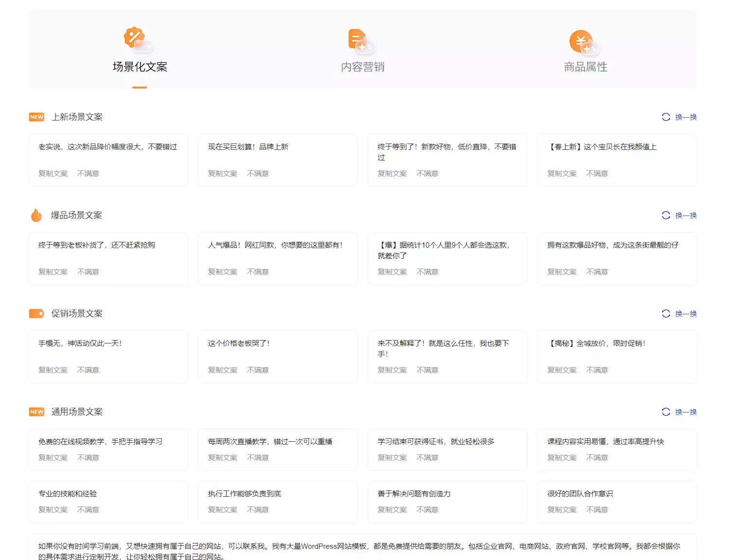Viewport: 733px width, 560px height.
Task: Select the 【揭秘】全城放价 card
Action: tap(616, 356)
